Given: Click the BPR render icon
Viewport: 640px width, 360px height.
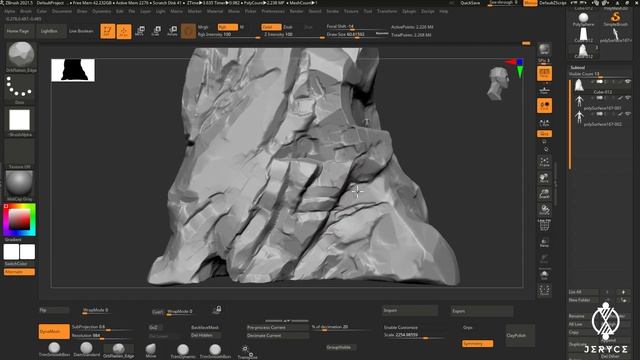Looking at the screenshot, I should pyautogui.click(x=544, y=50).
